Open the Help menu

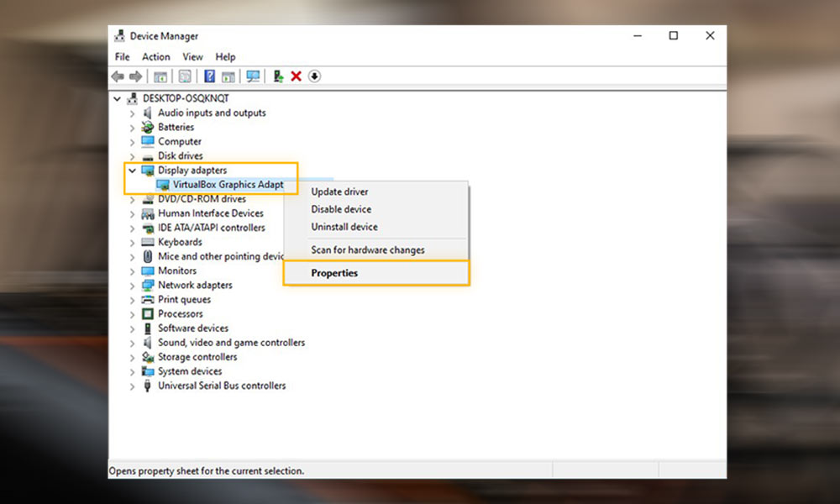pyautogui.click(x=225, y=57)
